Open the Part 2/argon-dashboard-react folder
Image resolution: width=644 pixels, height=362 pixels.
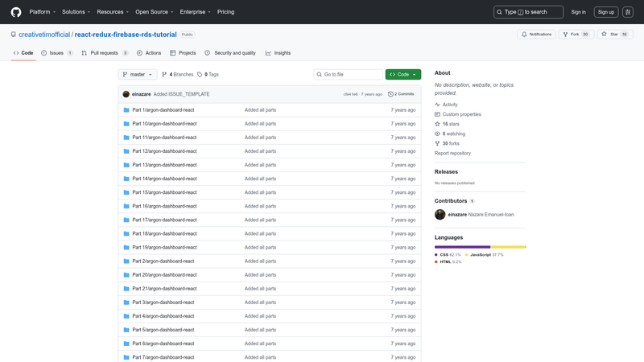pyautogui.click(x=163, y=261)
